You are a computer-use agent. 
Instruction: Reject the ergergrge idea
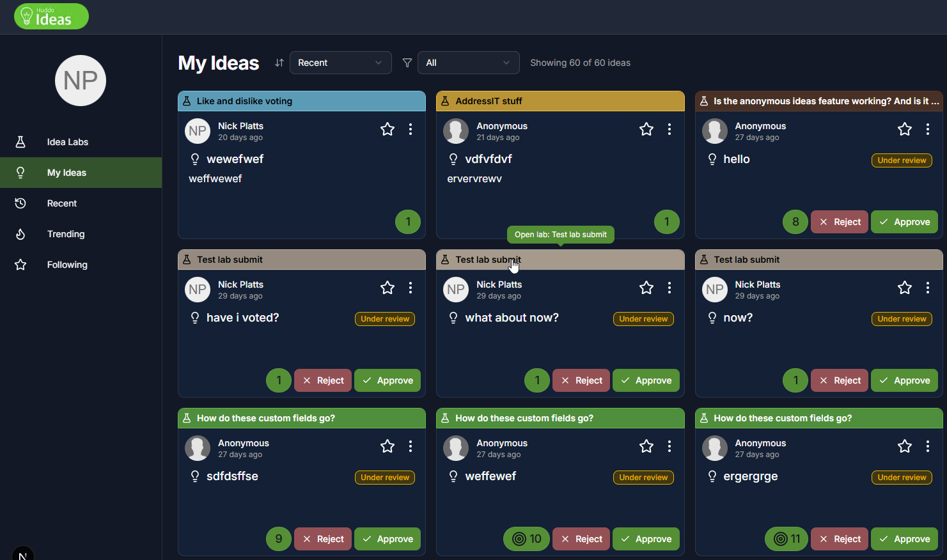coord(840,539)
